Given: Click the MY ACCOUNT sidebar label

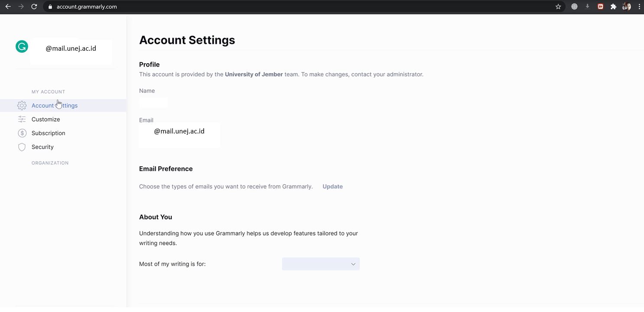Looking at the screenshot, I should click(x=48, y=92).
